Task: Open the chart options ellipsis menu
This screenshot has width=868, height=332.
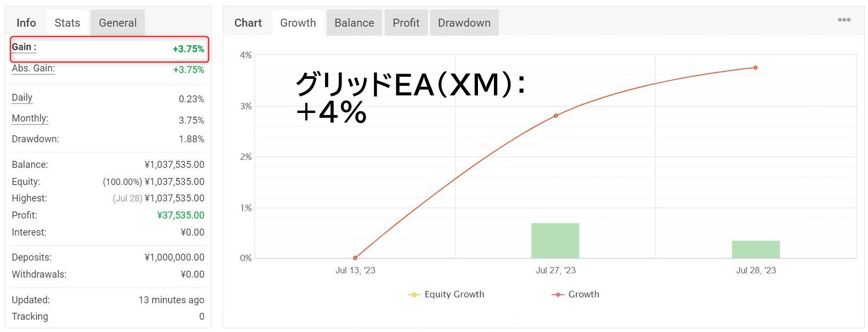Action: (x=844, y=20)
